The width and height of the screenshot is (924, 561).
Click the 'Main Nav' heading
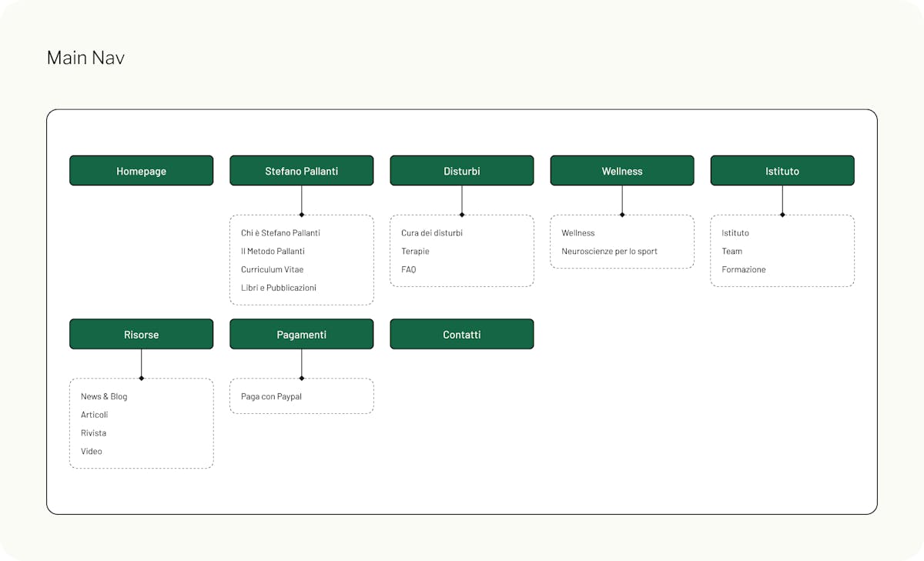click(85, 58)
